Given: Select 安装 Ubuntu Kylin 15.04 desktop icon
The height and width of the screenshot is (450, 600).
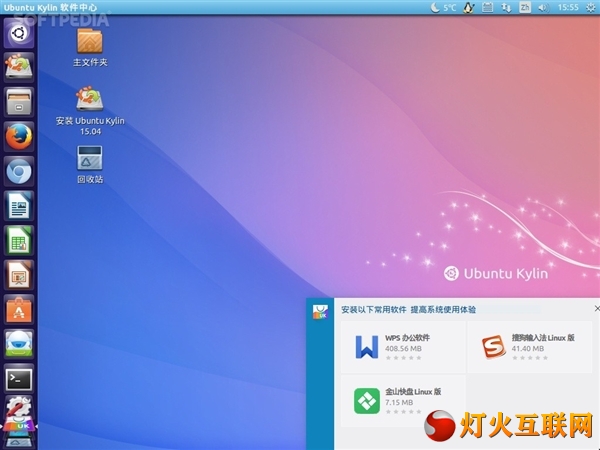Looking at the screenshot, I should coord(90,111).
